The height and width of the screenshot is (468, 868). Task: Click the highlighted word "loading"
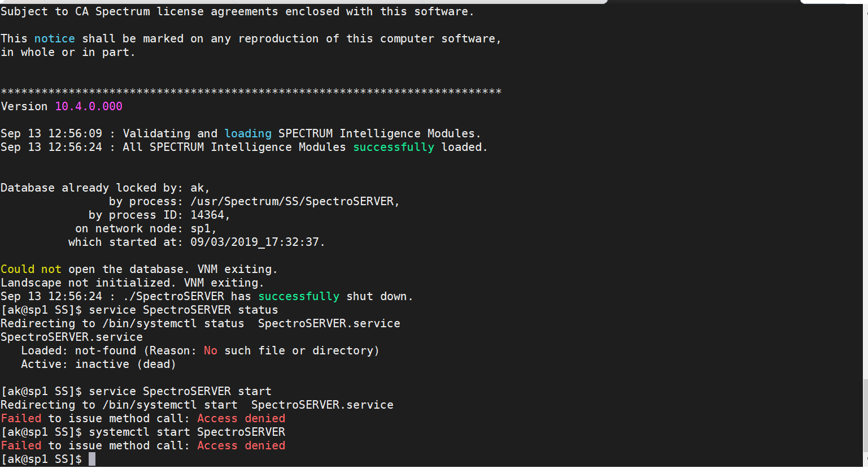(x=248, y=133)
